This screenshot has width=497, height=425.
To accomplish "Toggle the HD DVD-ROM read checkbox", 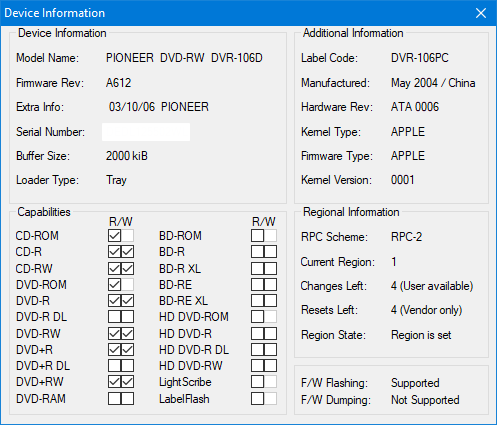I will click(x=257, y=317).
